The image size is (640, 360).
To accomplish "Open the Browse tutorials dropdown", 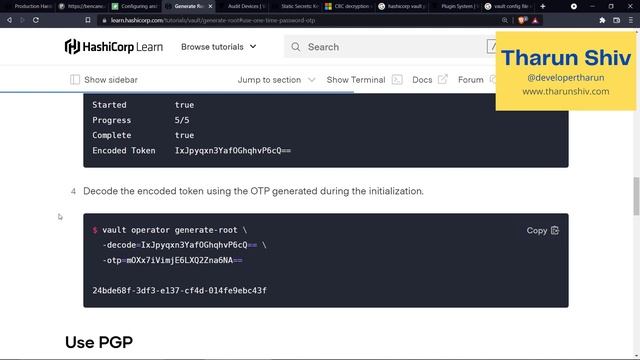I will pos(219,47).
